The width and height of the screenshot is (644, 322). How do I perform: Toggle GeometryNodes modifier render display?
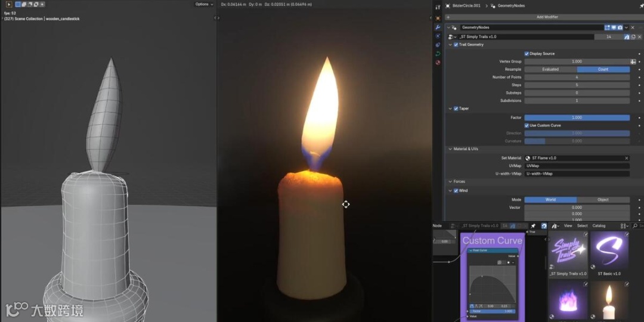[620, 27]
